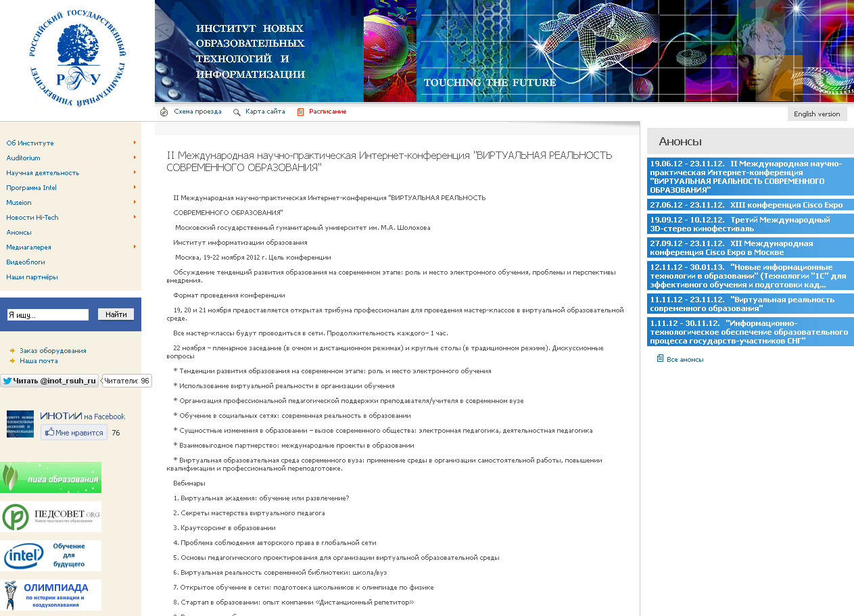
Task: Open the Заказ оборудования link
Action: tap(53, 350)
